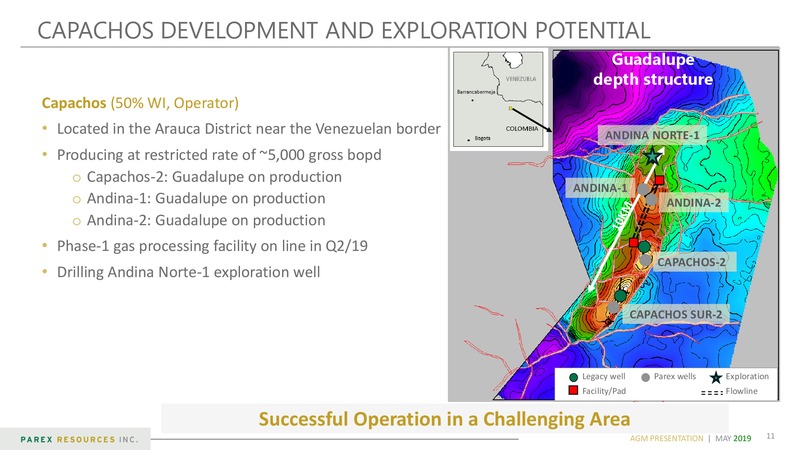Click the green legacy well near Capachos-2
Viewport: 800px width, 450px height.
(x=644, y=247)
